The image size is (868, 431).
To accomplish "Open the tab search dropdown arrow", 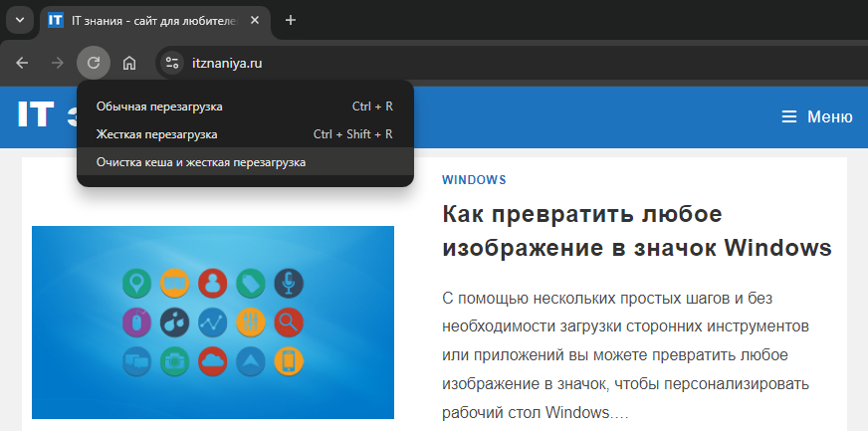I will pos(20,21).
